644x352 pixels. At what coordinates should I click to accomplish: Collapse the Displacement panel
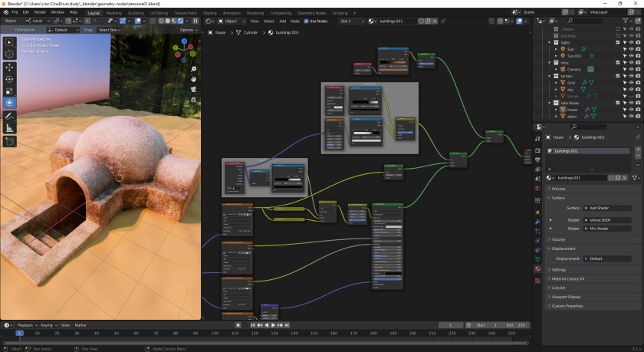[x=593, y=248]
